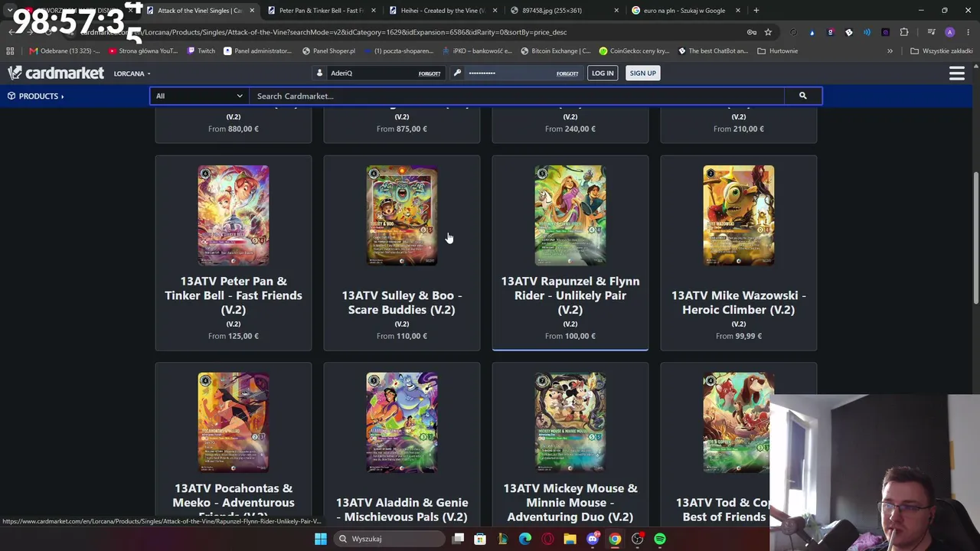Open the Aladdin & Genie card image
This screenshot has height=551, width=980.
pos(402,422)
